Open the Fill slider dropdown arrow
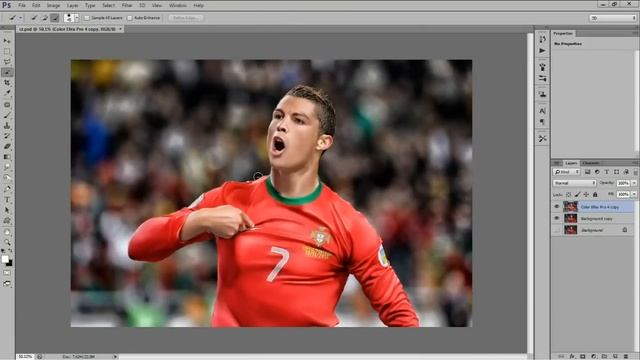Screen dimensions: 640x360 [634, 195]
